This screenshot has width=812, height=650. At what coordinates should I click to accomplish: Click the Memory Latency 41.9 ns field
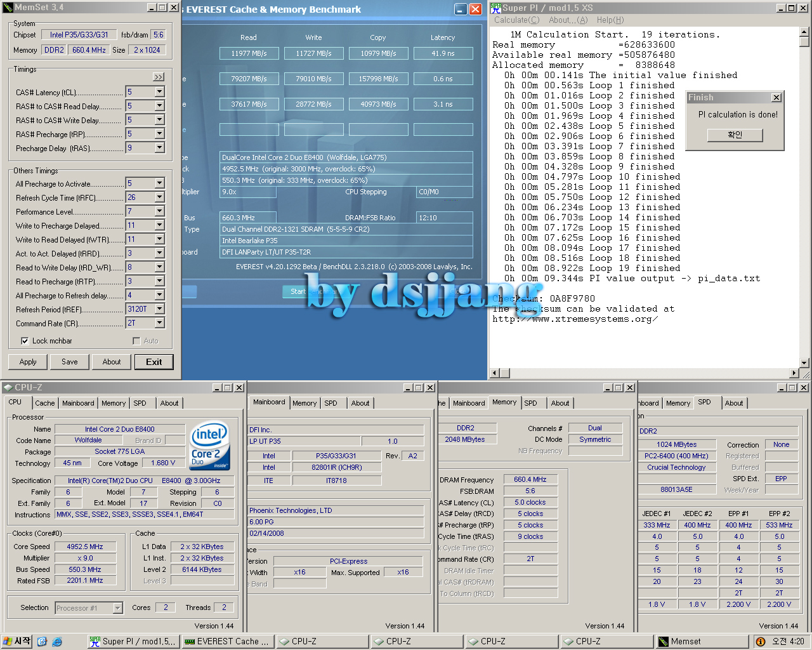[x=443, y=53]
